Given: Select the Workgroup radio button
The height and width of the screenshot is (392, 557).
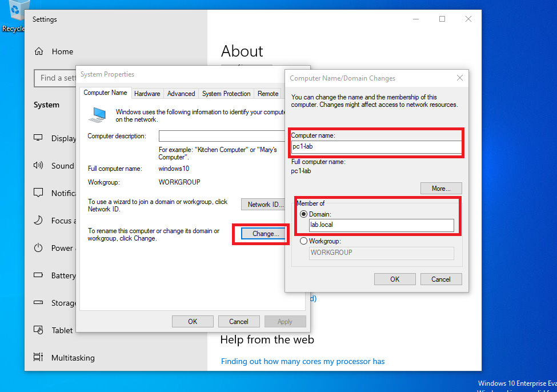Looking at the screenshot, I should (303, 241).
